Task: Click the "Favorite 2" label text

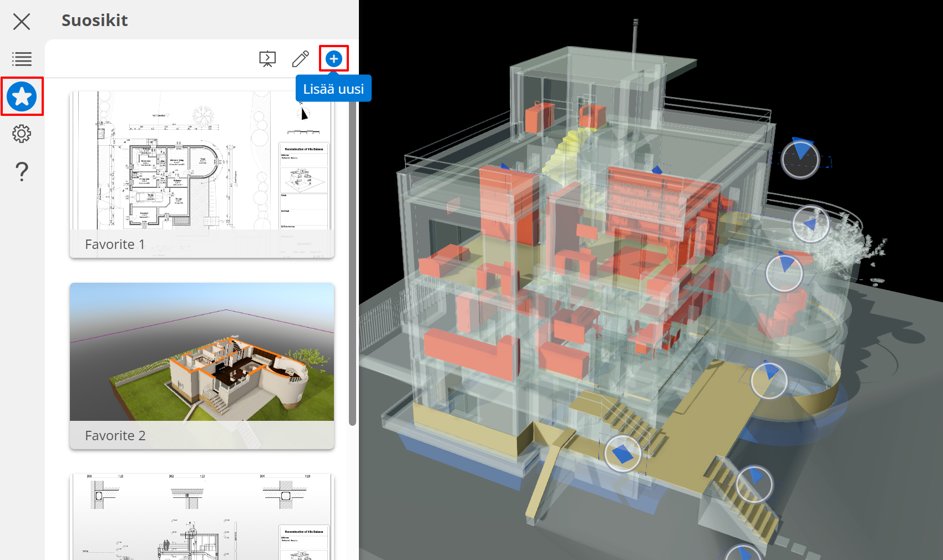Action: tap(115, 436)
